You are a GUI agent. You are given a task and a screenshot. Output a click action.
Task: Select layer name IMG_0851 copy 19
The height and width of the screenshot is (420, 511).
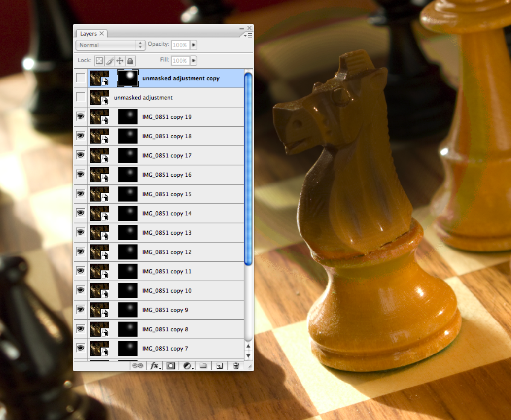coord(167,116)
